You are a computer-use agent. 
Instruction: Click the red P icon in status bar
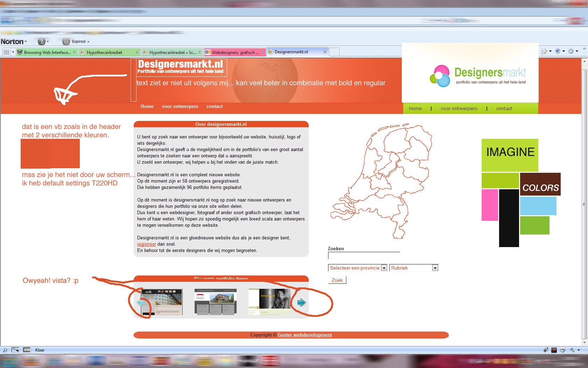tap(554, 350)
